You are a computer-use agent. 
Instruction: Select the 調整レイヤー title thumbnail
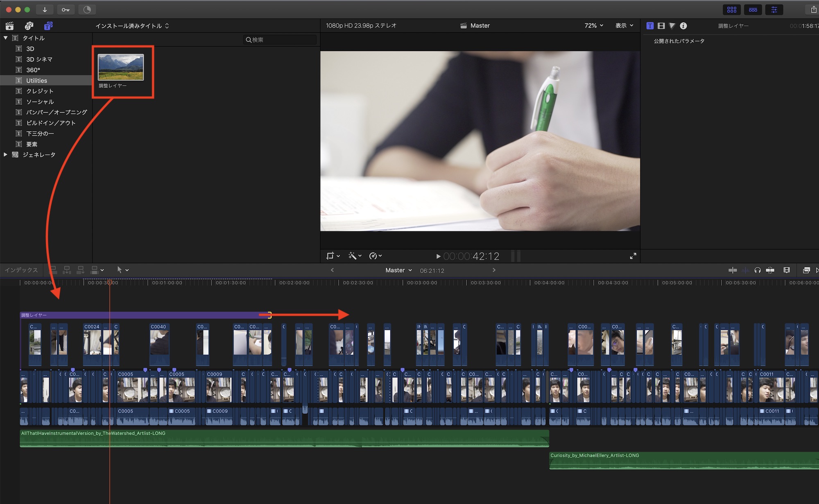pyautogui.click(x=121, y=68)
